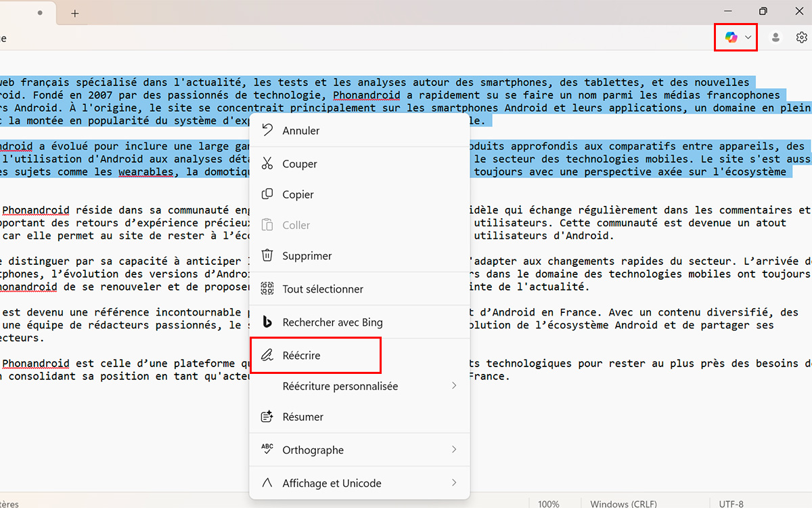This screenshot has height=508, width=812.
Task: Select Réécrire in the context menu
Action: click(359, 356)
